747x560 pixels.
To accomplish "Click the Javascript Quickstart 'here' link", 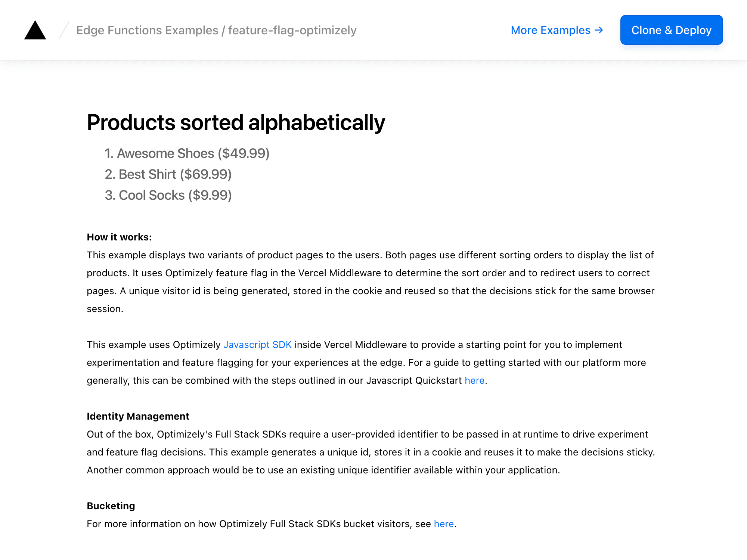I will [474, 380].
